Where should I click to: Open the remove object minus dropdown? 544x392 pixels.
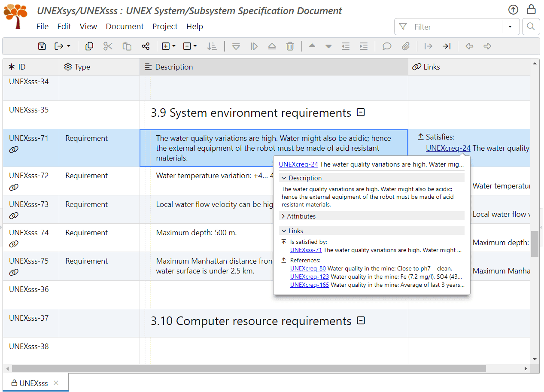pyautogui.click(x=190, y=46)
